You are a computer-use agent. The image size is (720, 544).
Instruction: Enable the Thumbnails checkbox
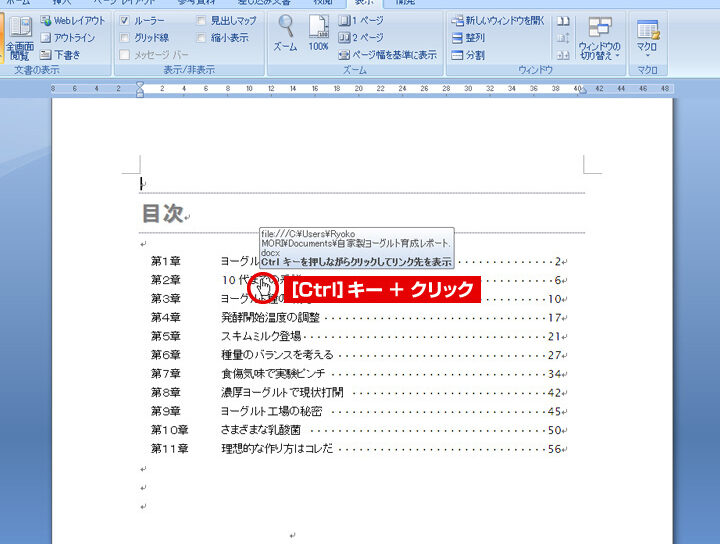coord(202,37)
